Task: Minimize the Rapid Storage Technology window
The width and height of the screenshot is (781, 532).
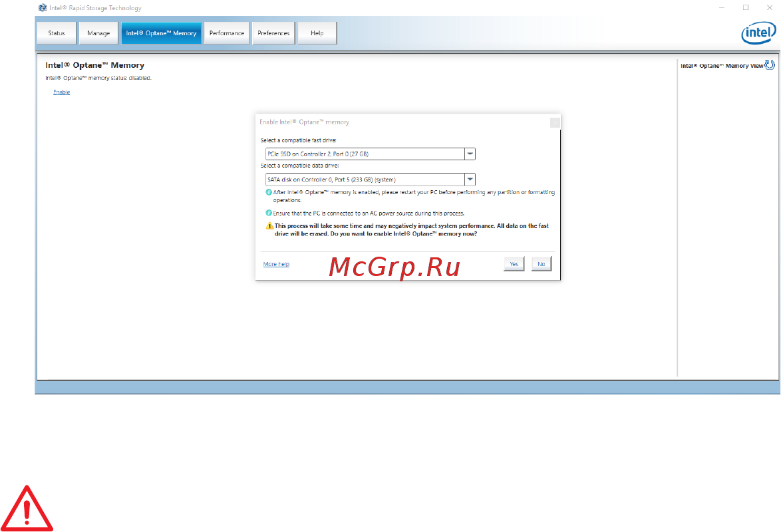Action: pos(722,7)
